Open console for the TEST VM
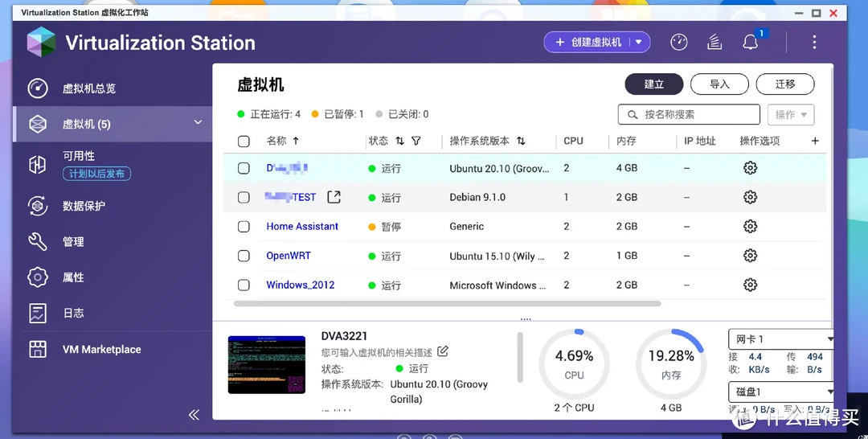Screen dimensions: 868x439 point(334,197)
